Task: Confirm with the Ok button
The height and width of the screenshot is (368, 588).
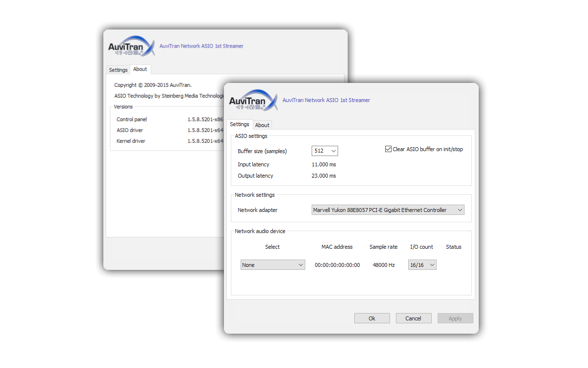Action: coord(372,318)
